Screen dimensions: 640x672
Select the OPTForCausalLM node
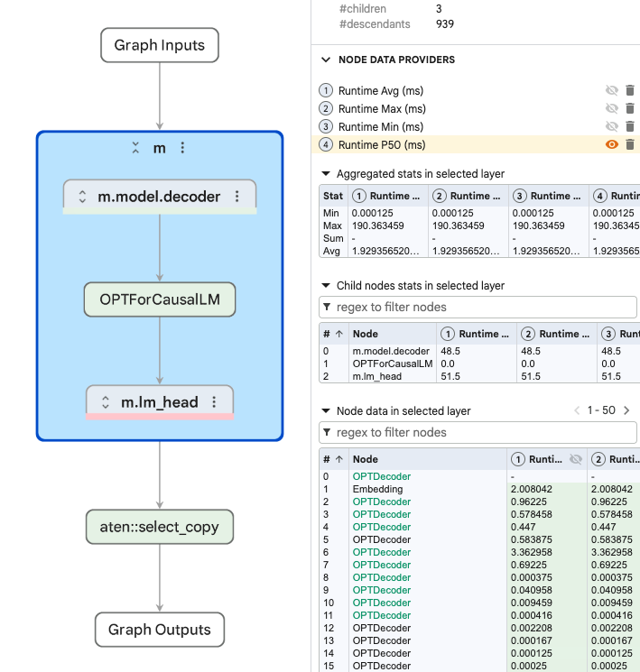[160, 299]
